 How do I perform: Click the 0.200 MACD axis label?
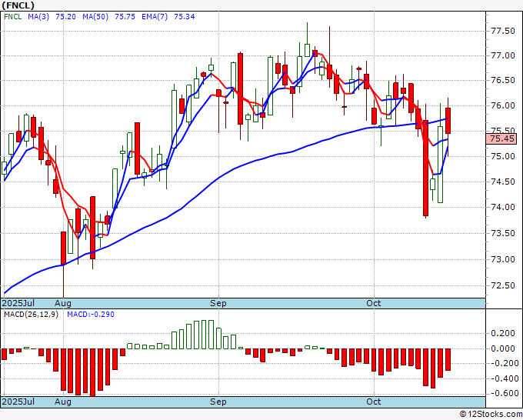click(503, 333)
